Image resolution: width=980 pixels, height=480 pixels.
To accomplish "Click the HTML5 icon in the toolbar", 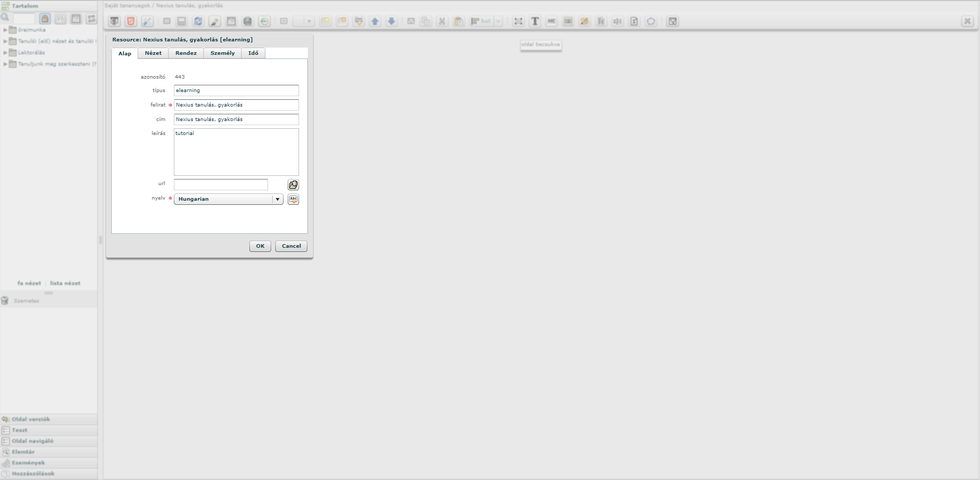I will 131,21.
